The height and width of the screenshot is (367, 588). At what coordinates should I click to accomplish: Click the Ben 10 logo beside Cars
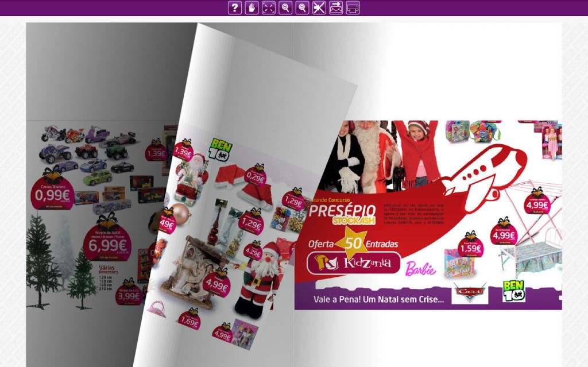click(x=513, y=291)
